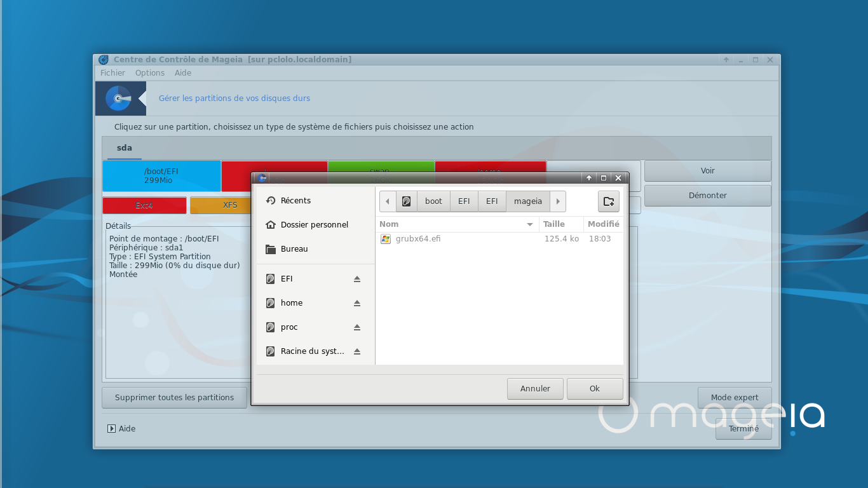Confirm with the Ok button
The width and height of the screenshot is (868, 488).
pos(595,389)
